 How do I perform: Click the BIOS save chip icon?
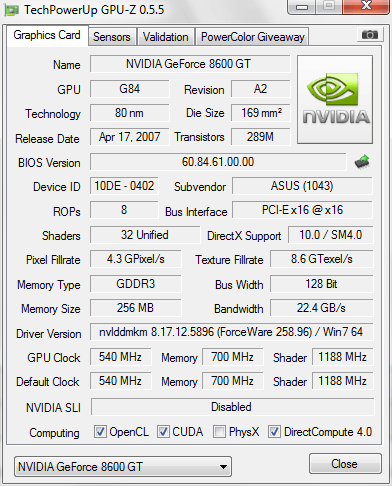click(362, 162)
